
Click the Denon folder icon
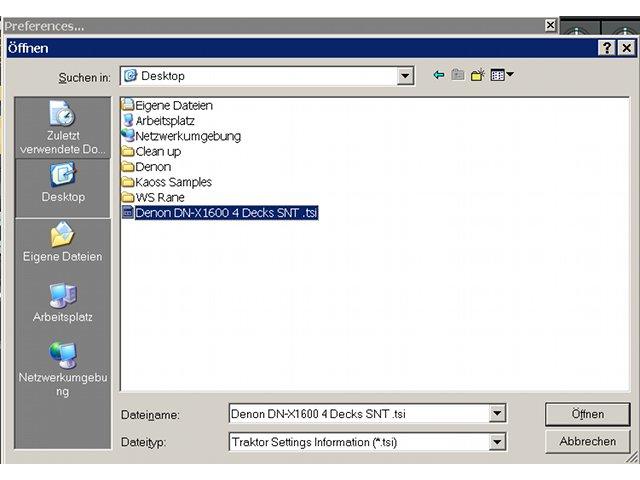coord(128,167)
